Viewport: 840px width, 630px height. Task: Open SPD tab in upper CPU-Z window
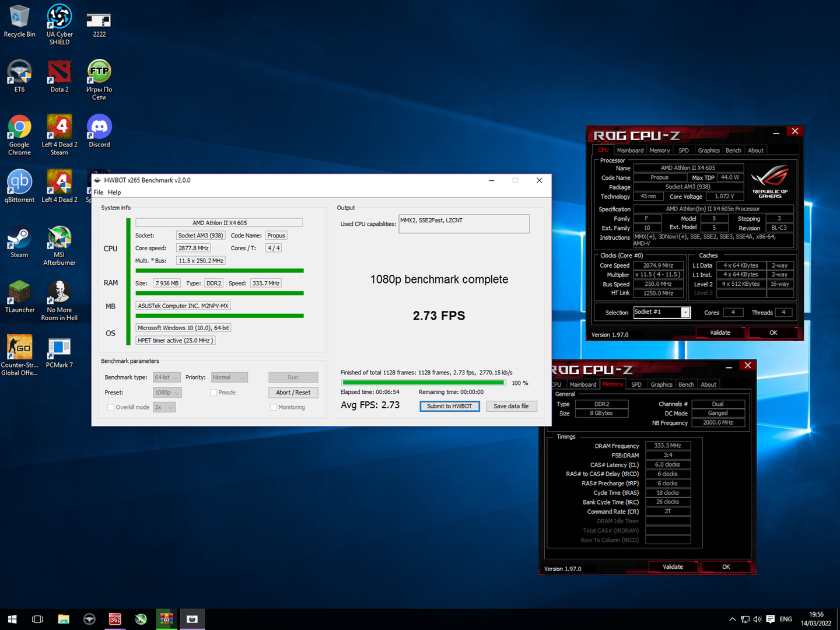coord(684,150)
